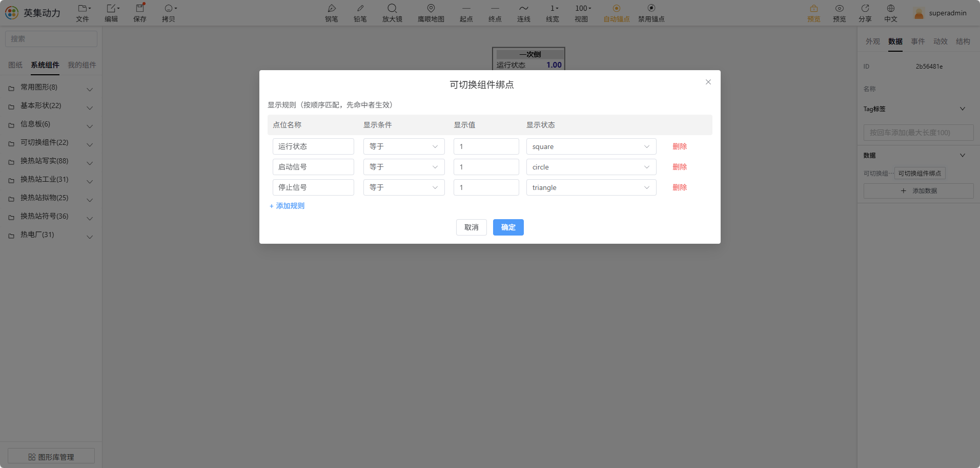
Task: Open the square 显示状态 dropdown
Action: click(591, 146)
